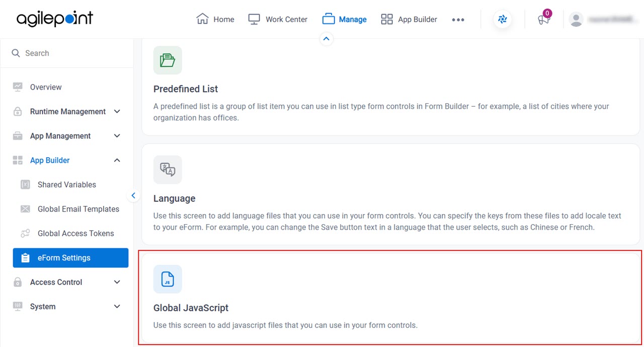This screenshot has height=347, width=644.
Task: Click the search magnifier icon
Action: tap(16, 53)
